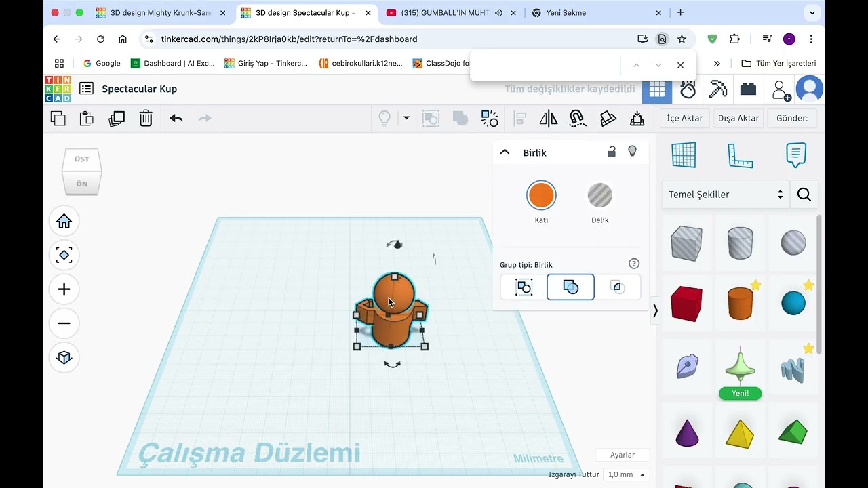The height and width of the screenshot is (488, 868).
Task: Zoom out with minus button
Action: click(x=64, y=323)
